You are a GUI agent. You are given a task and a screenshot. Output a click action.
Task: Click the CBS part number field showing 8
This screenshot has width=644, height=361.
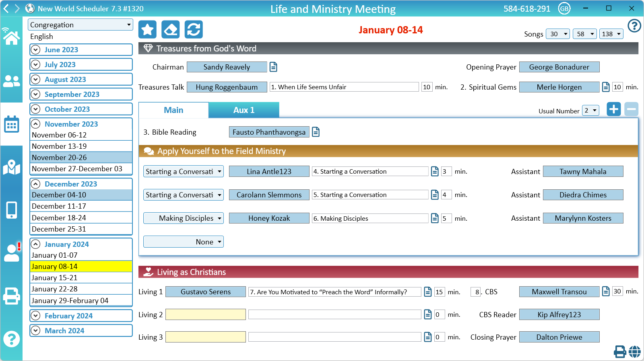476,292
